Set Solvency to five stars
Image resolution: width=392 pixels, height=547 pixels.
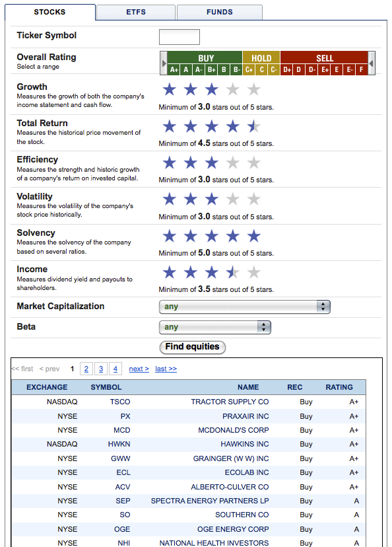pyautogui.click(x=254, y=236)
